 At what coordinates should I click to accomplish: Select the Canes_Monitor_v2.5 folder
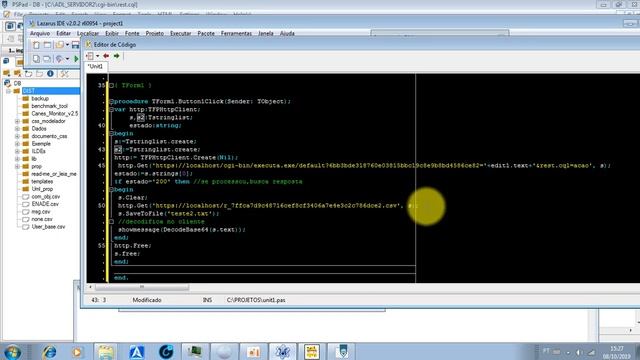pyautogui.click(x=55, y=113)
